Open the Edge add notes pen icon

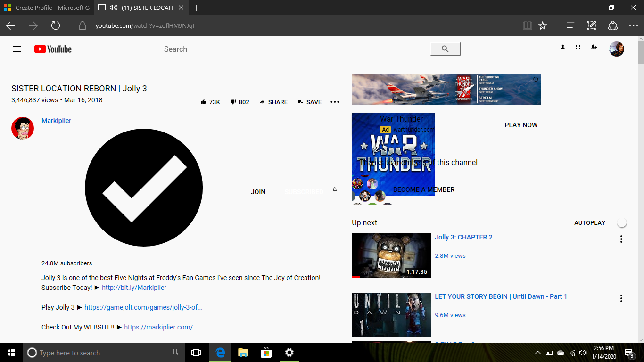[592, 25]
